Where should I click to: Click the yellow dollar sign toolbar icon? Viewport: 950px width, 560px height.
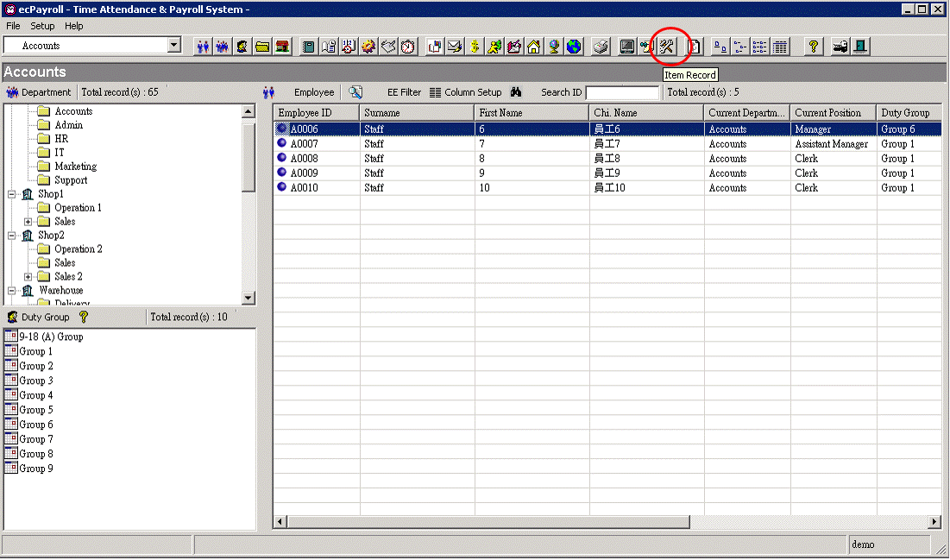[x=475, y=46]
